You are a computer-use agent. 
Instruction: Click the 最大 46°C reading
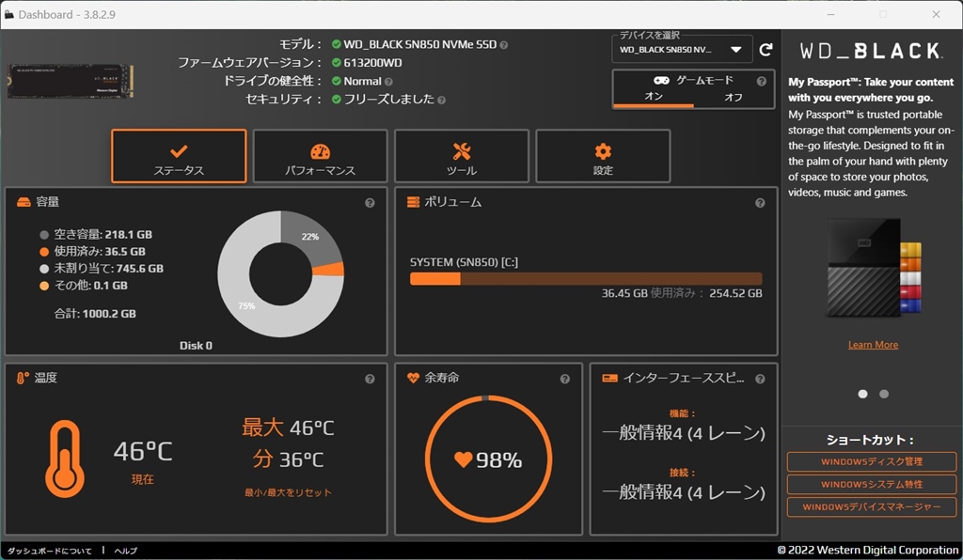[288, 428]
